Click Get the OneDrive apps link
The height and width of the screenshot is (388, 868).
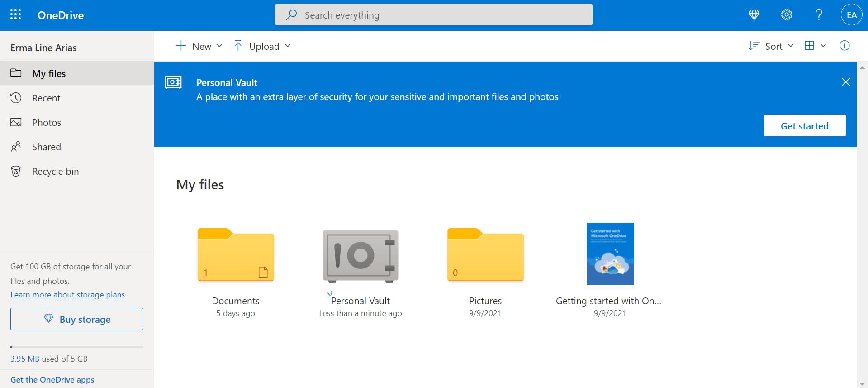point(52,380)
